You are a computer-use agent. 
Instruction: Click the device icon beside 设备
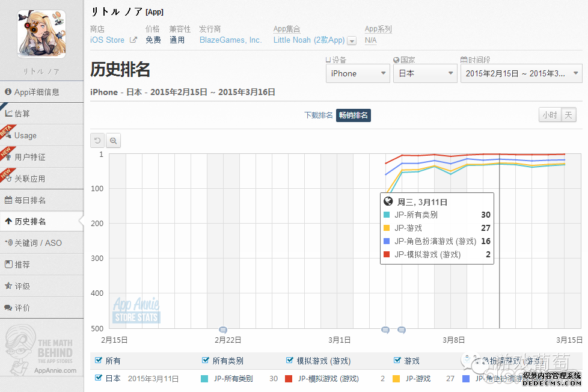point(328,60)
